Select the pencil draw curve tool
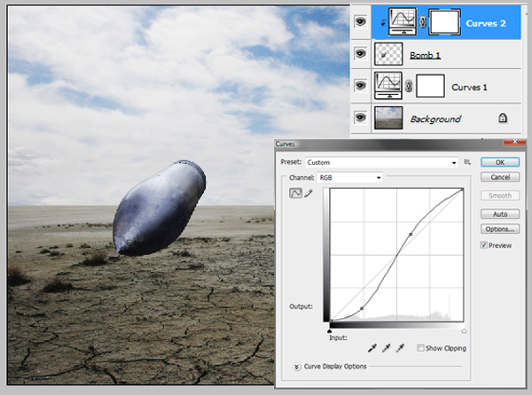532x395 pixels. [309, 193]
